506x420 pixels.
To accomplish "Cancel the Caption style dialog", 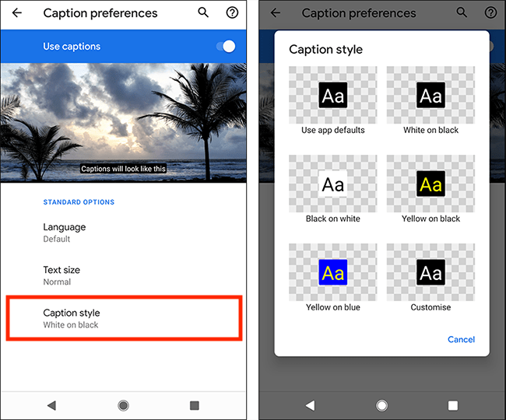I will [x=461, y=339].
